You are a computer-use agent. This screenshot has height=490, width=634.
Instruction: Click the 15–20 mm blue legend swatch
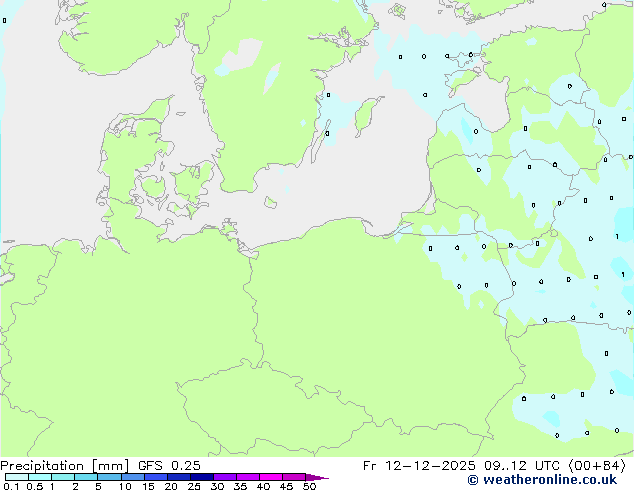[156, 477]
